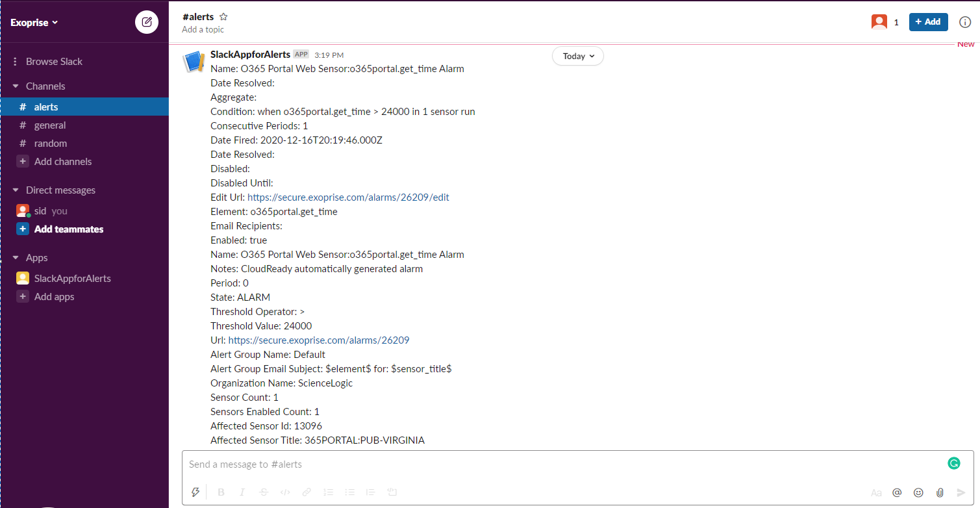Click the Consecutive Periods: 1 line

tap(259, 126)
